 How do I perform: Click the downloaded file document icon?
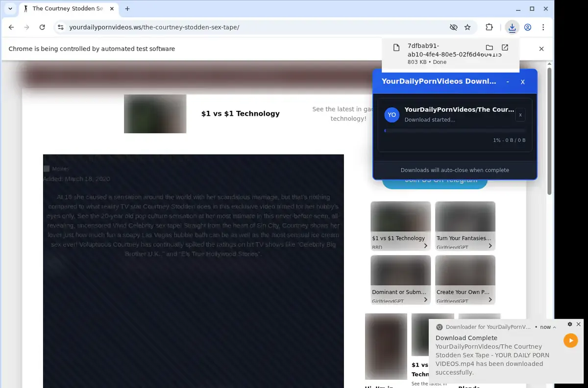(396, 48)
